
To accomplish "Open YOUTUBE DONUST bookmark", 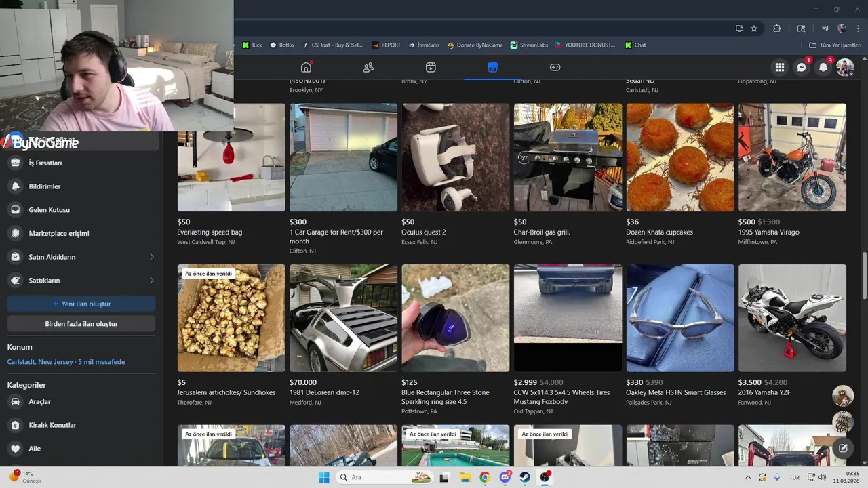I will [585, 45].
